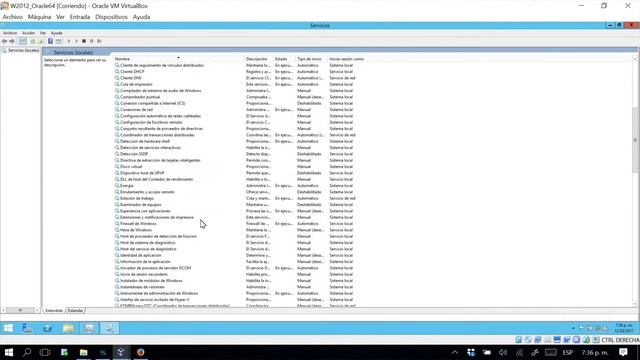Sort by Nombre column header
Viewport: 640px width, 360px height.
pyautogui.click(x=178, y=59)
